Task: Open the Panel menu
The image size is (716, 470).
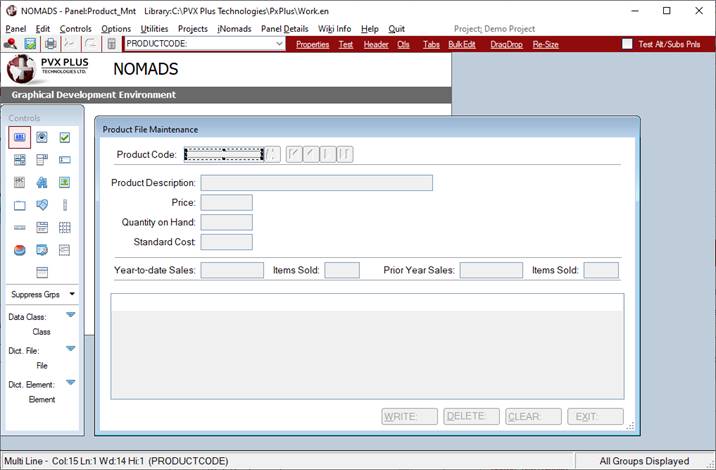Action: pyautogui.click(x=16, y=29)
